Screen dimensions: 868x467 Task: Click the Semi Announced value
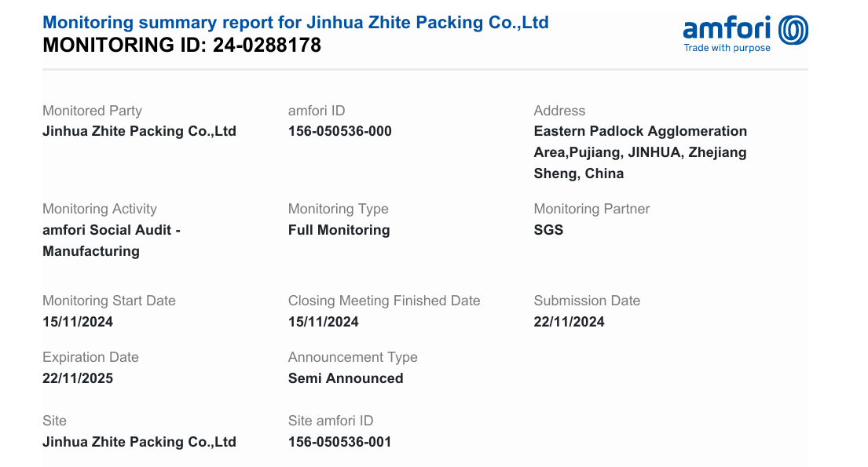click(x=346, y=378)
